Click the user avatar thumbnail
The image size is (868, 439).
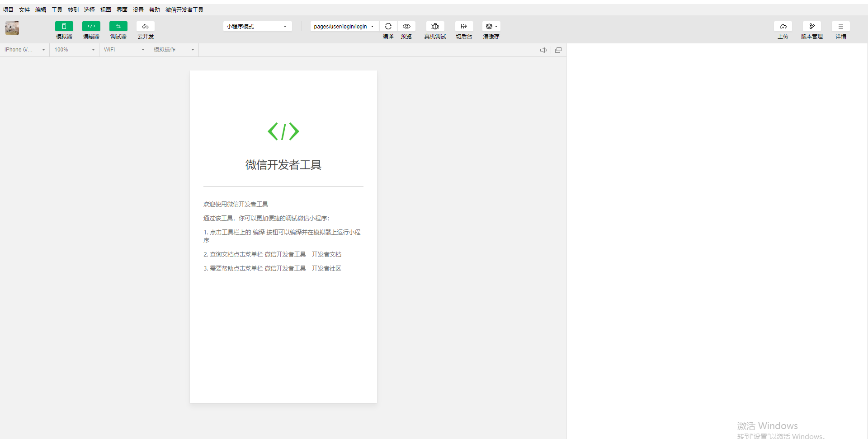[12, 28]
